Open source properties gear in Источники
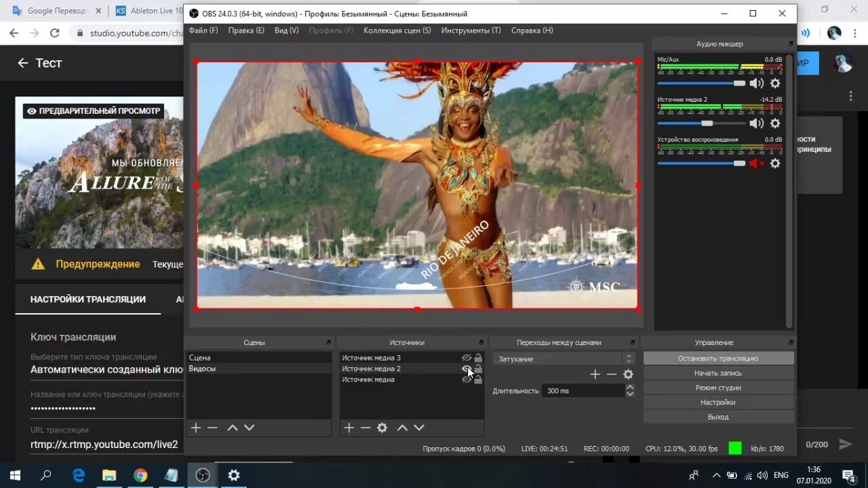Image resolution: width=868 pixels, height=488 pixels. point(382,428)
